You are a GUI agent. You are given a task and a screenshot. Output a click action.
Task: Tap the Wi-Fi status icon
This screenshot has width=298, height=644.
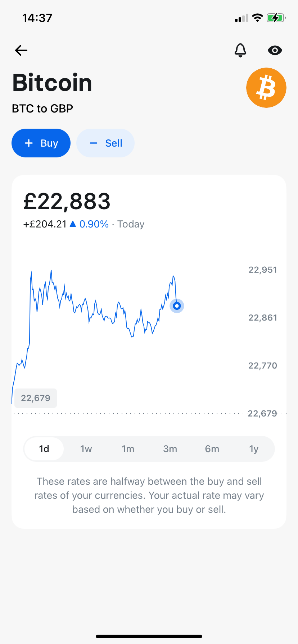pos(257,18)
